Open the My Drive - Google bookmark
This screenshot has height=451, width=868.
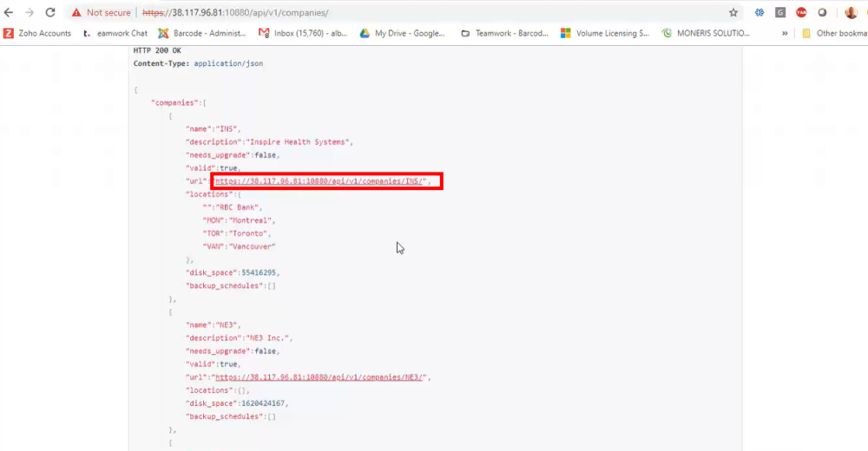point(403,33)
